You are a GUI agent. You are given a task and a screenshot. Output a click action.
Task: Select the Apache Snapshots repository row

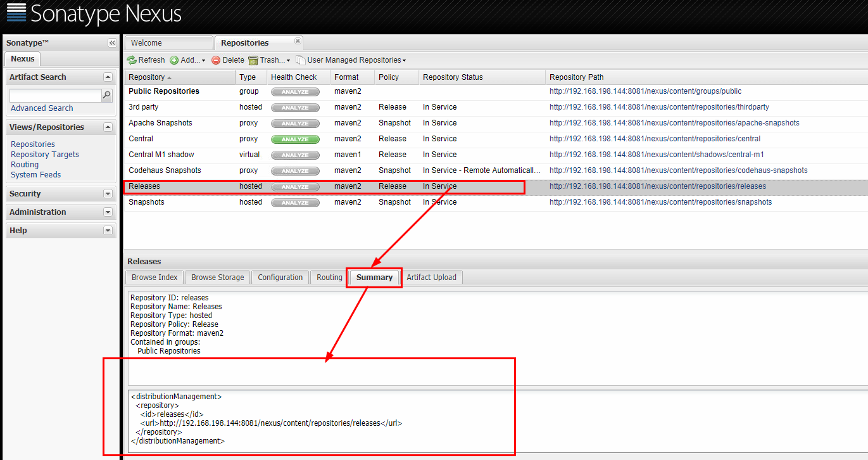tap(496, 123)
